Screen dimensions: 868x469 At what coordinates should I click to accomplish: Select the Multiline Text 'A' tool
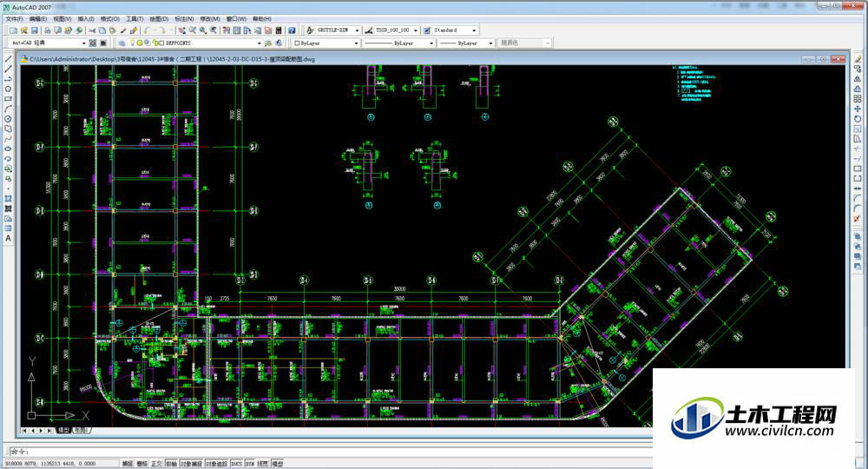pos(9,239)
